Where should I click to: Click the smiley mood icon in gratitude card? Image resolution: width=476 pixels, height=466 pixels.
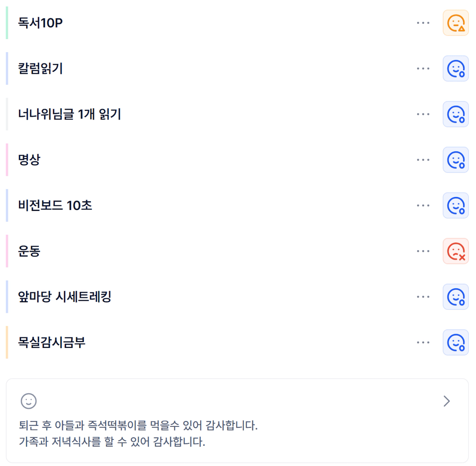pyautogui.click(x=28, y=401)
